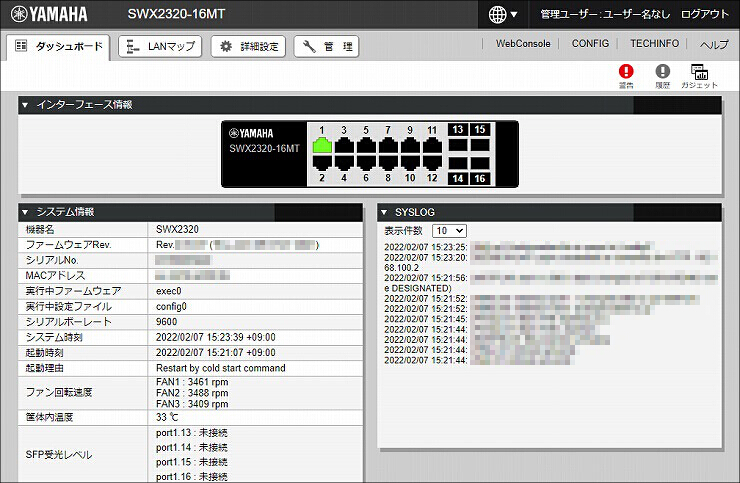Viewport: 740px width, 483px height.
Task: Select port 11 on switch diagram
Action: [432, 145]
